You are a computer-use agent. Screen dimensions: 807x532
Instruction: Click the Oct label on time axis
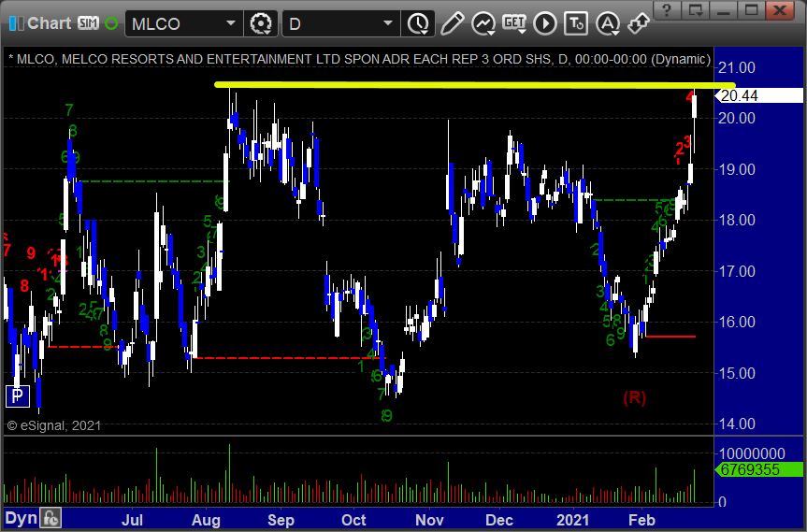click(353, 520)
